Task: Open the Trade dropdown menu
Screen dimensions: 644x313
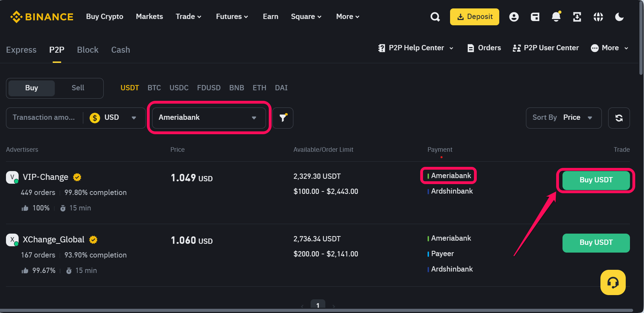Action: 188,17
